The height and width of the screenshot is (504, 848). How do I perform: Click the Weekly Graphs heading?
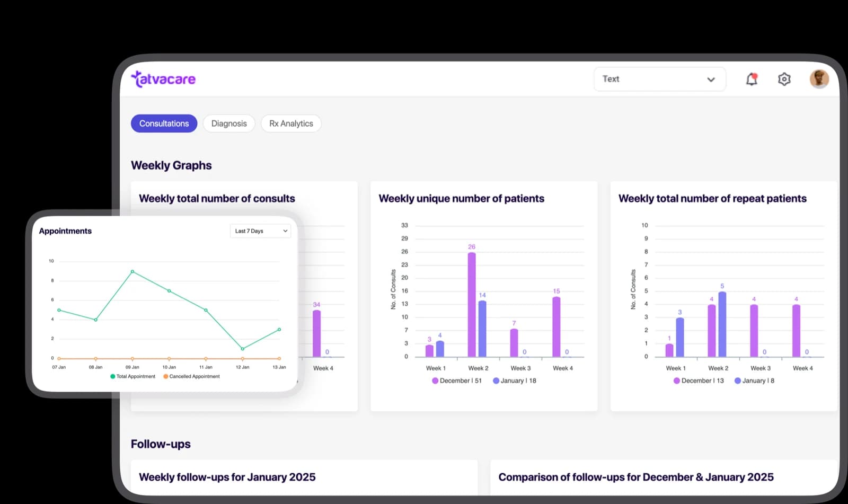(171, 165)
